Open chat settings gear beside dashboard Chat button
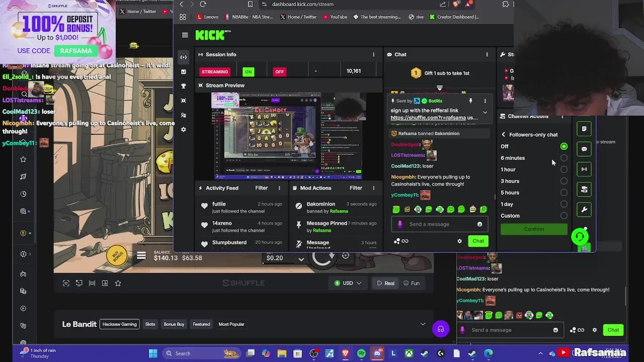The width and height of the screenshot is (644, 362). 459,241
